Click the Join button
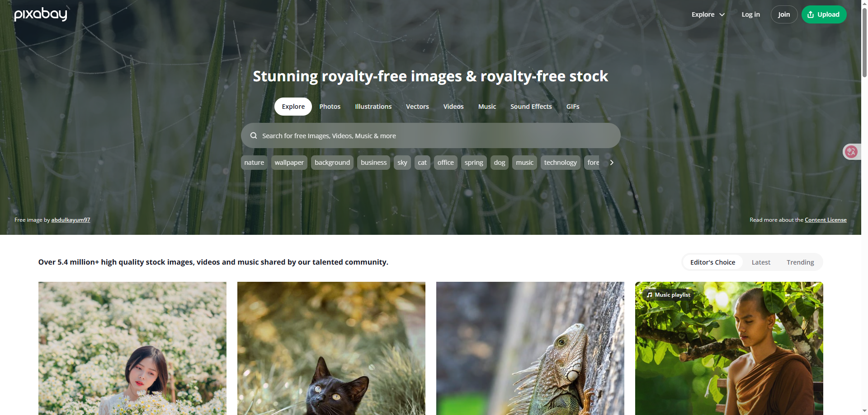Viewport: 868px width, 415px height. tap(784, 14)
